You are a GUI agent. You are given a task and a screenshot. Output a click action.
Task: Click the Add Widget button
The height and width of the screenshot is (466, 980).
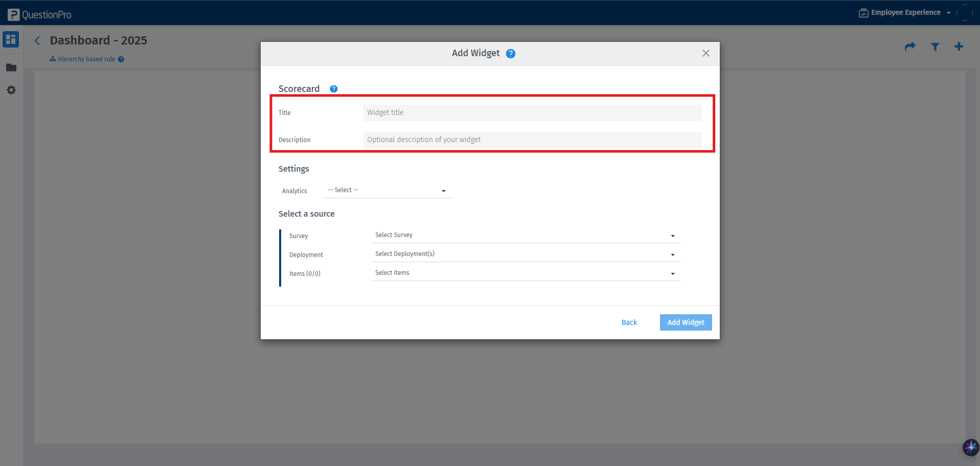[686, 322]
